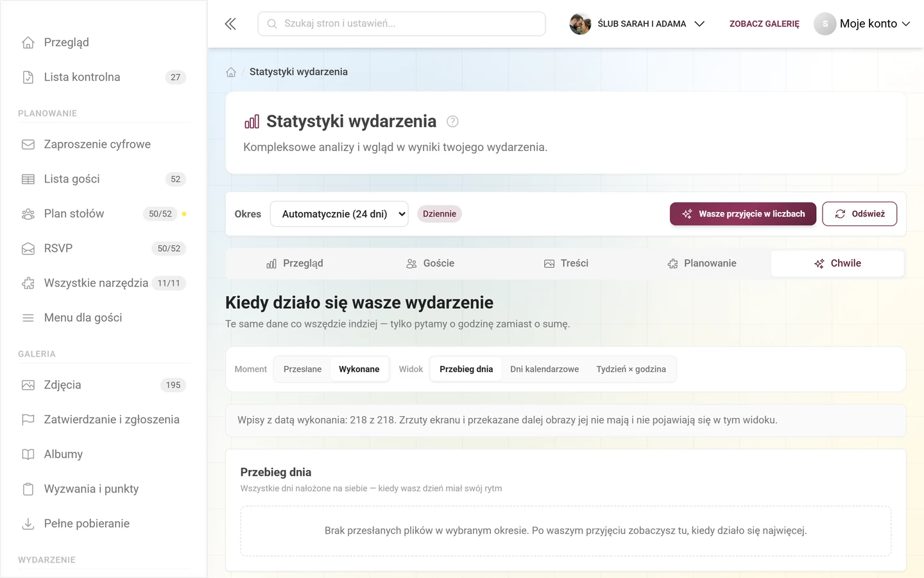Open help tooltip next to Statystyki wydarzenia

[x=452, y=121]
